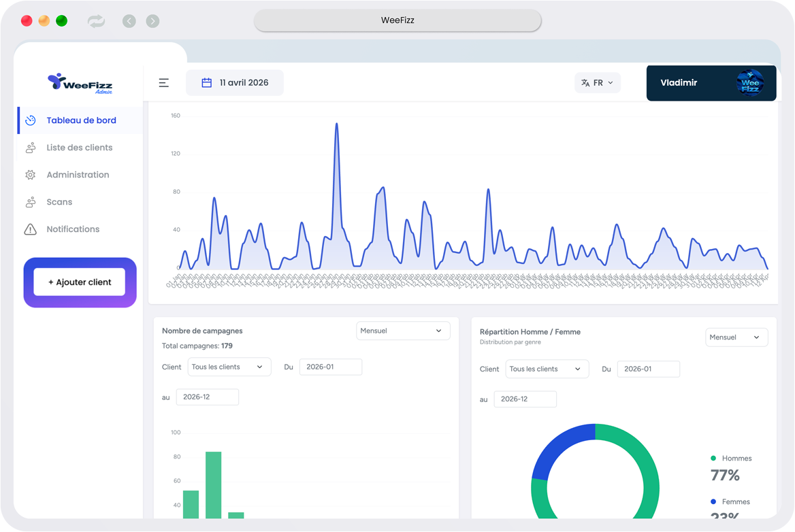Toggle the Hommes legend green dot
The width and height of the screenshot is (795, 532).
[x=713, y=459]
